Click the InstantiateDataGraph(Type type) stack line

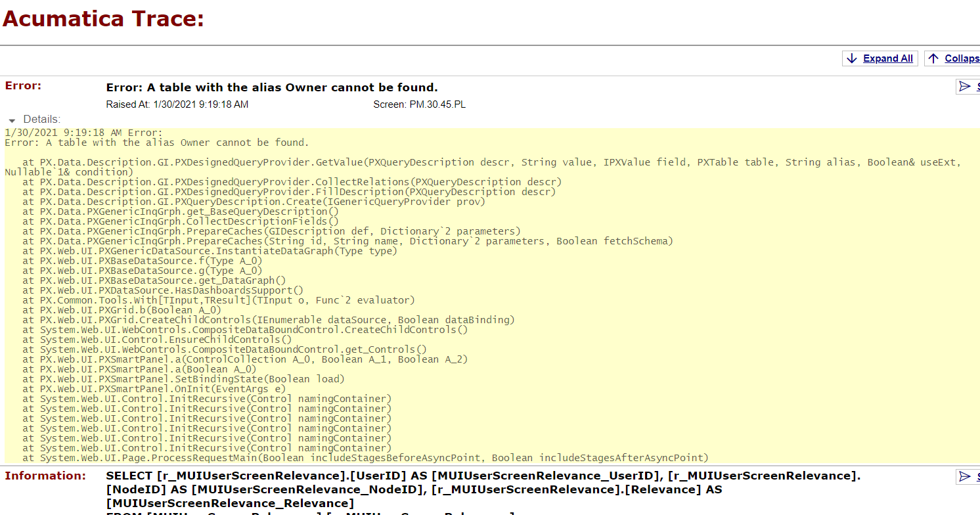point(210,251)
